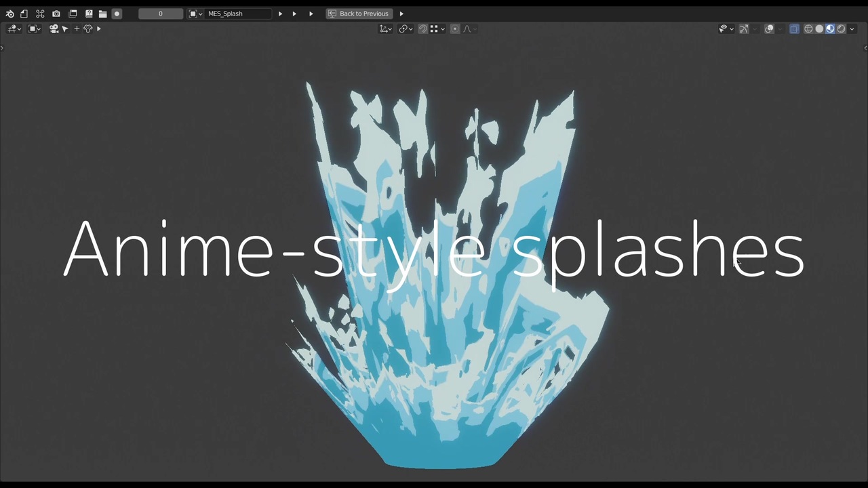Click the Back to Previous button
The width and height of the screenshot is (868, 488).
click(359, 14)
